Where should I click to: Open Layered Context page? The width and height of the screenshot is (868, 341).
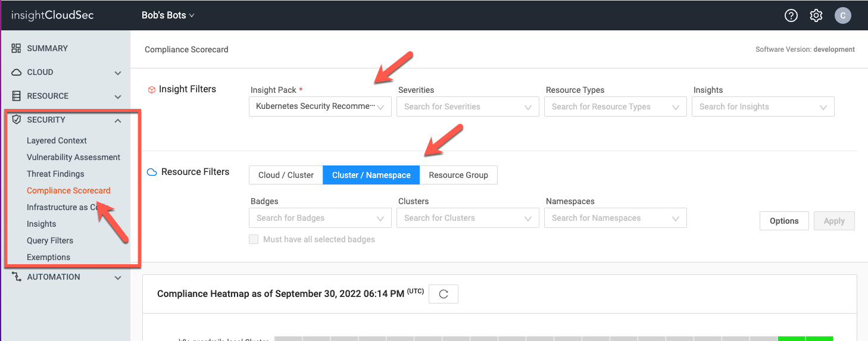pos(57,140)
